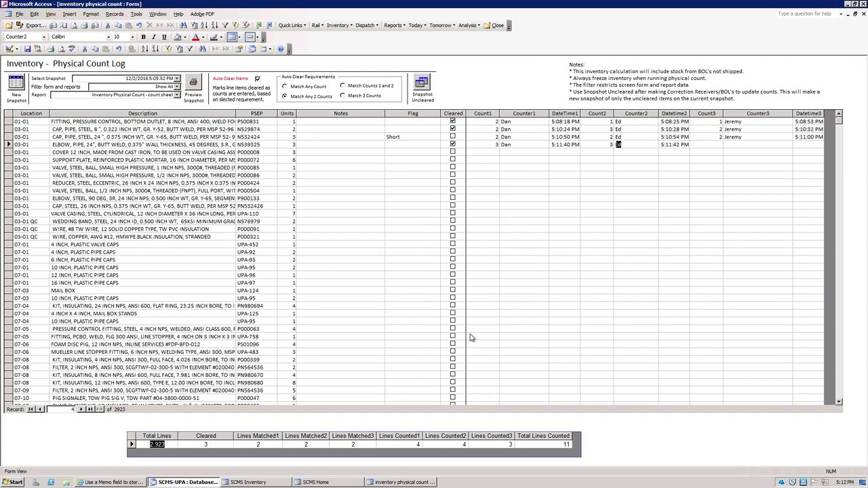Click the New Snapshot icon
Viewport: 868px width, 488px height.
click(15, 83)
